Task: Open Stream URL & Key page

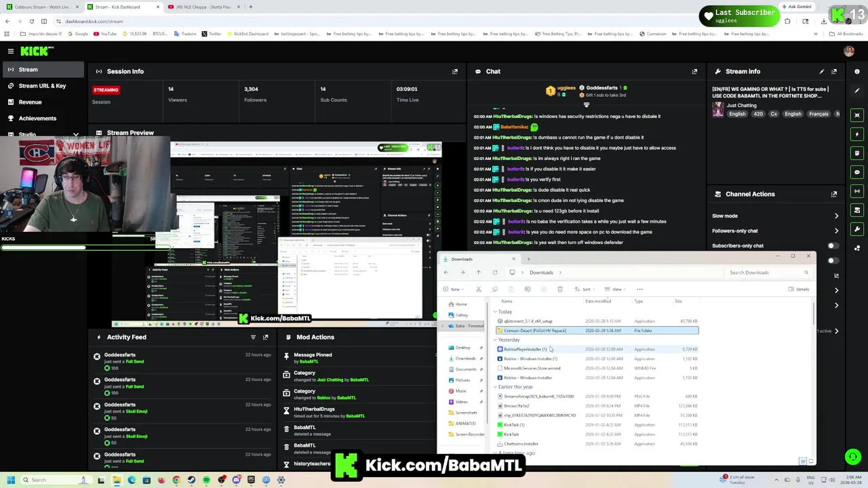Action: 42,85
